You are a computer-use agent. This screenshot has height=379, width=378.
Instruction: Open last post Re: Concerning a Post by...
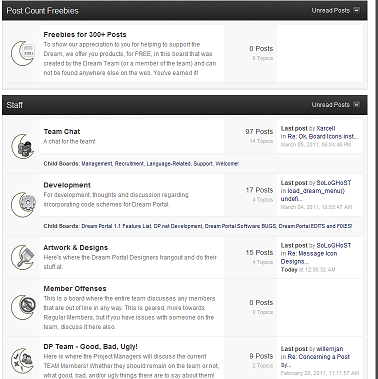(x=315, y=361)
